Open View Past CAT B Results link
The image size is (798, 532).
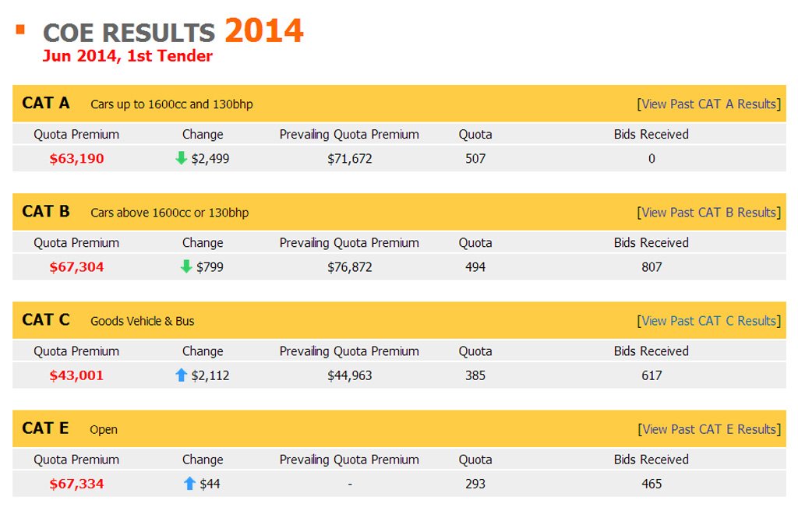click(708, 212)
